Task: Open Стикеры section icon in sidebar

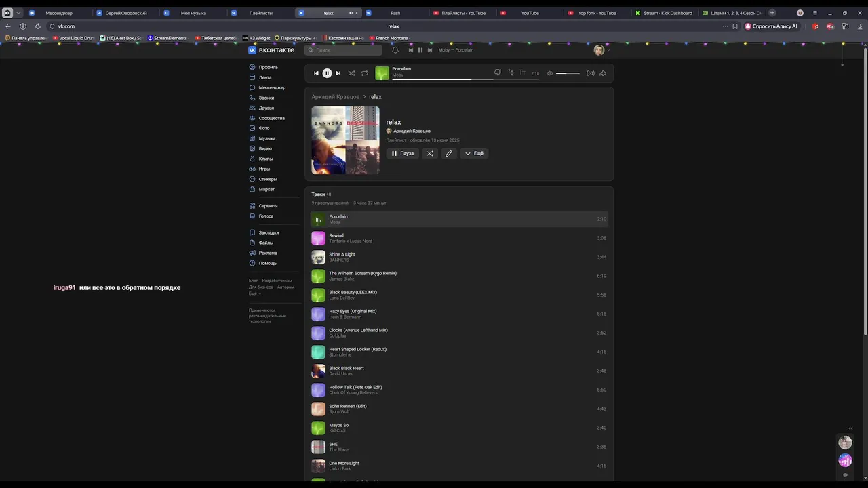Action: point(252,179)
